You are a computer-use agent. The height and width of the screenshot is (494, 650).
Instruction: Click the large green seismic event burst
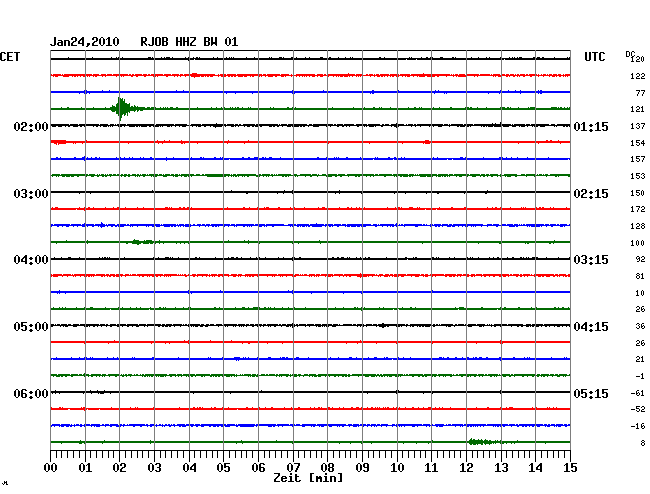(x=126, y=109)
